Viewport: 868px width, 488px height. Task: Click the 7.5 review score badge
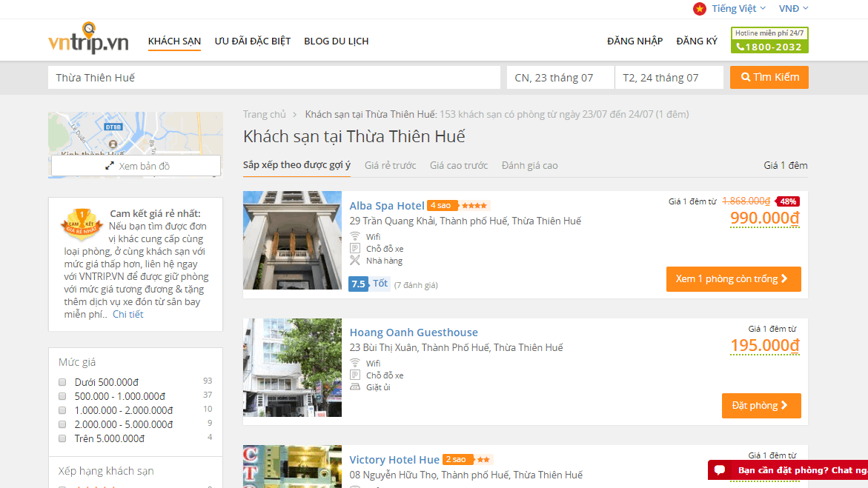(358, 284)
